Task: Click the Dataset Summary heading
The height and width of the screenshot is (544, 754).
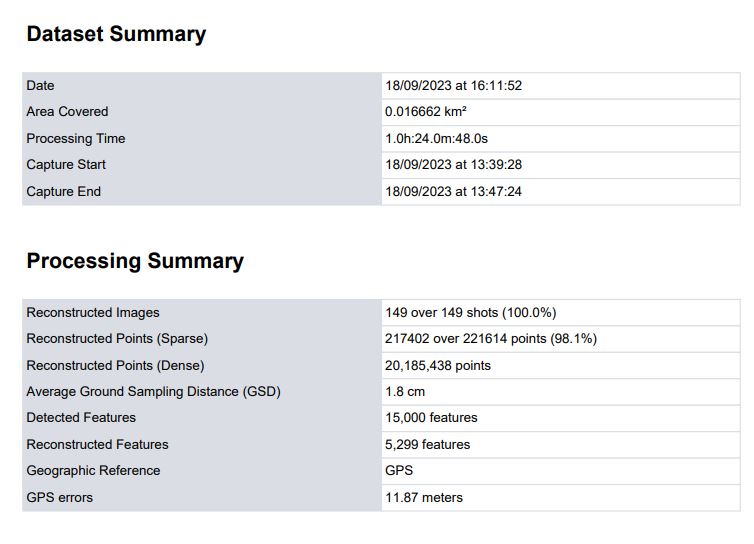Action: [116, 34]
